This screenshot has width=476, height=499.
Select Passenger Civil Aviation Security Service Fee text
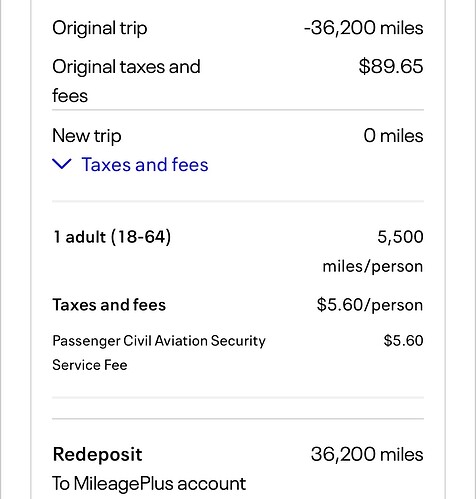(159, 353)
